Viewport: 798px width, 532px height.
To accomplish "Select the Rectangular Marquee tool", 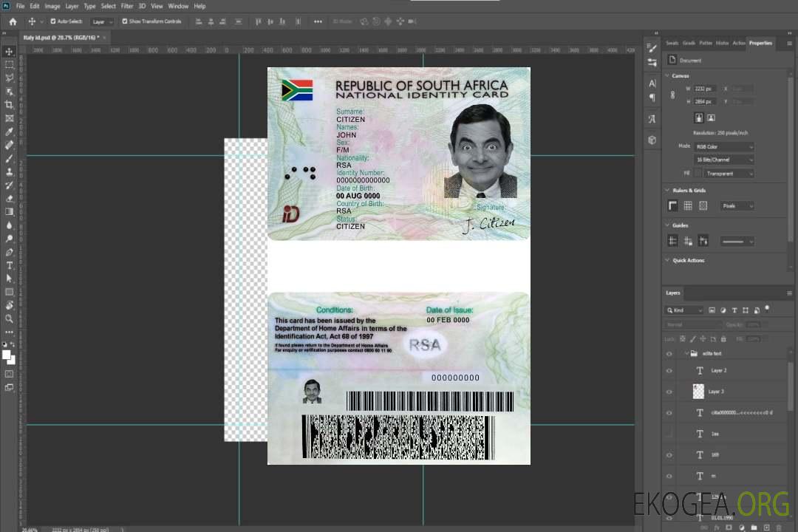I will 9,65.
